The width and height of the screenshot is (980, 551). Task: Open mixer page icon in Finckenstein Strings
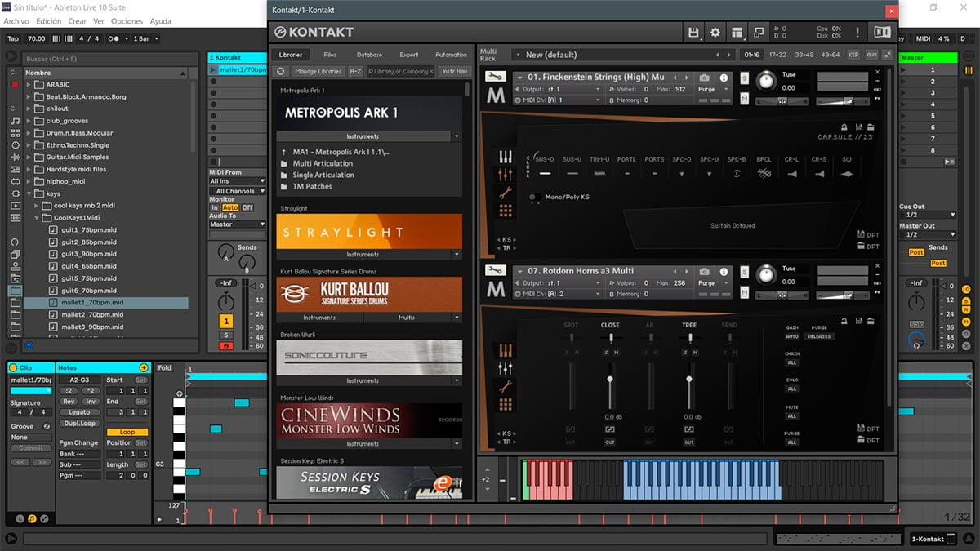click(506, 175)
